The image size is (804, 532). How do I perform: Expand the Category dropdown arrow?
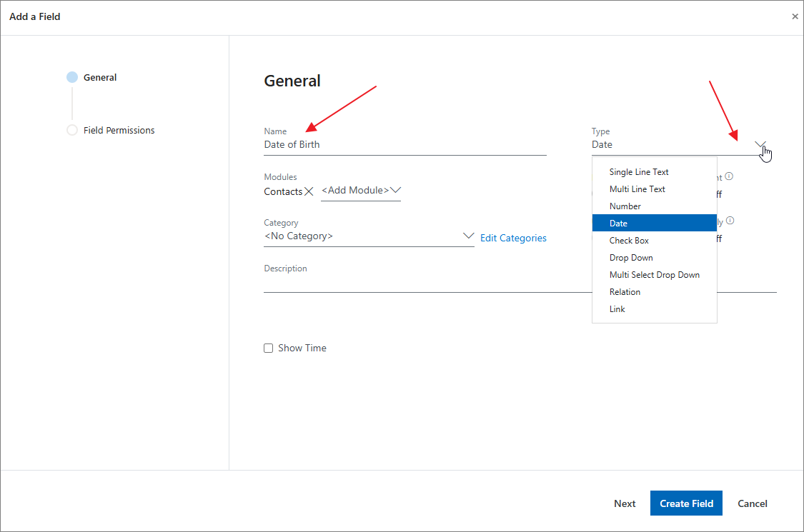(468, 236)
